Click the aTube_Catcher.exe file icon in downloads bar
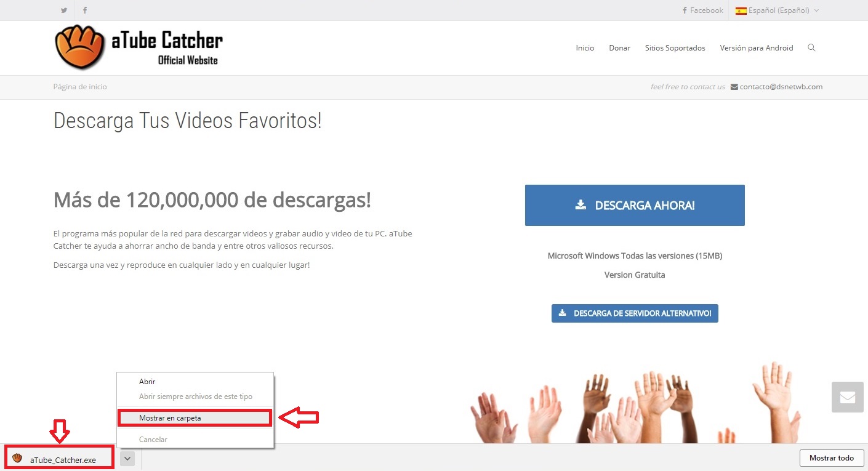The width and height of the screenshot is (868, 471). pos(17,459)
